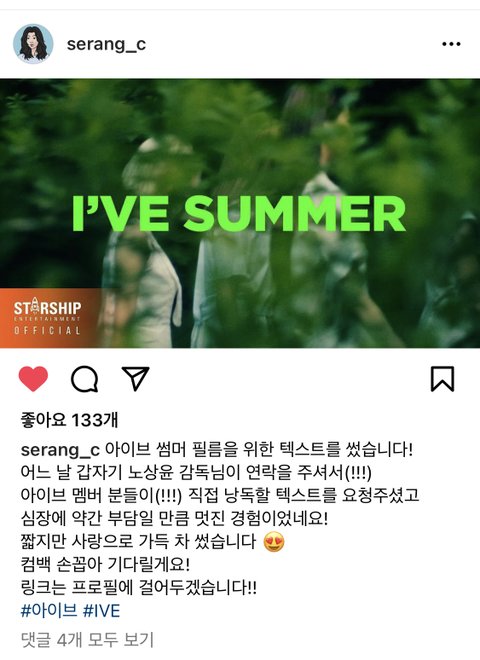Unlike the post via red heart icon
Image resolution: width=480 pixels, height=660 pixels.
click(x=33, y=379)
